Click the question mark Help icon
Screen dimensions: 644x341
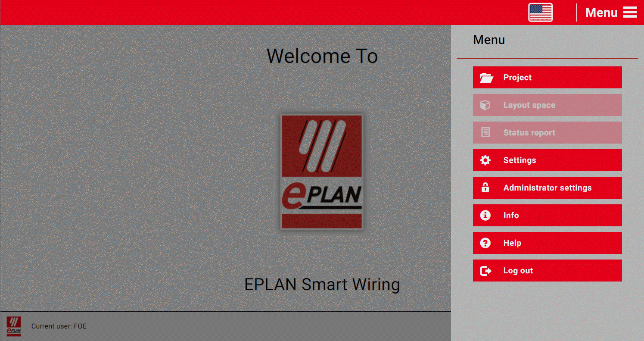point(485,243)
